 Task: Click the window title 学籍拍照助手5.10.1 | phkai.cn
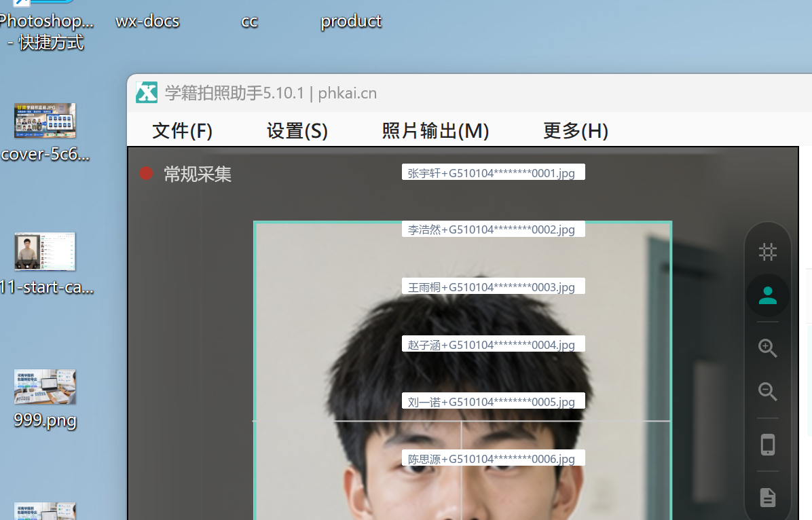point(271,93)
